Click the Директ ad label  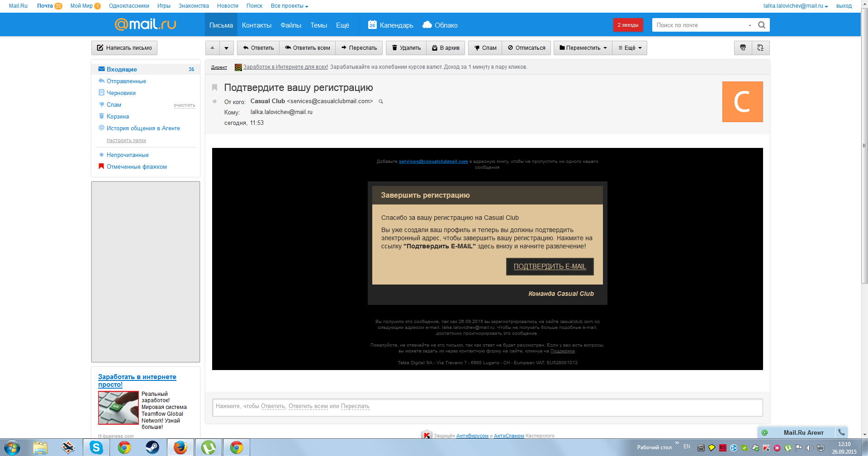(x=219, y=67)
